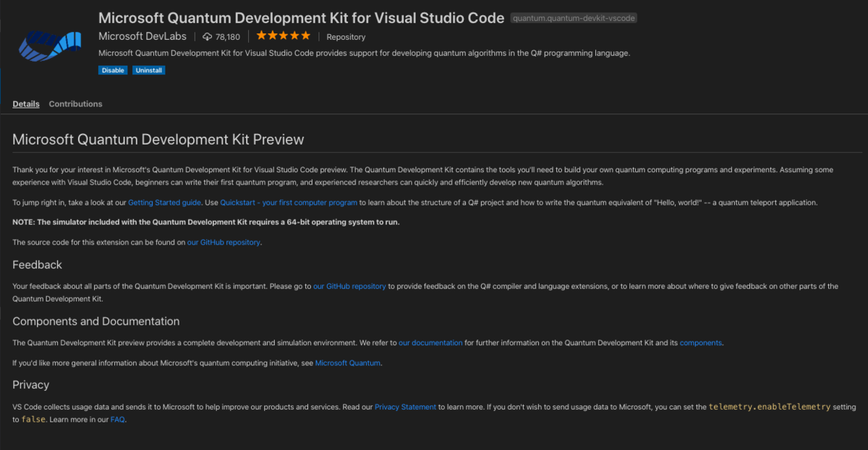Switch to the Details tab
This screenshot has height=450, width=868.
coord(26,103)
